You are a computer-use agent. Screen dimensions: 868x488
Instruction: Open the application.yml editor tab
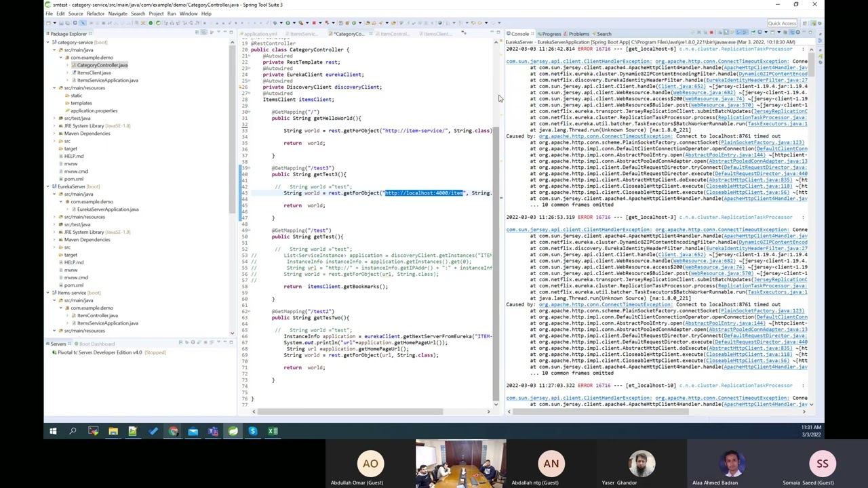click(x=259, y=34)
